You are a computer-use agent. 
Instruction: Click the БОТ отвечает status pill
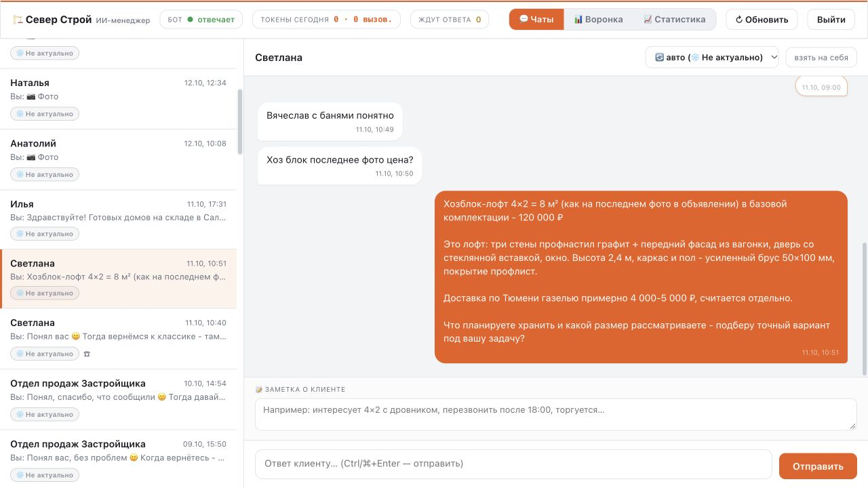click(x=201, y=20)
